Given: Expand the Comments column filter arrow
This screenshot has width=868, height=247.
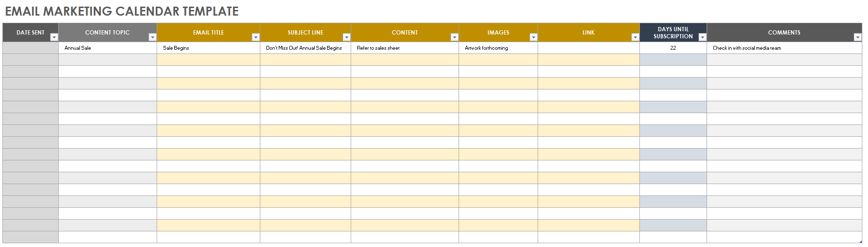Looking at the screenshot, I should (x=857, y=37).
